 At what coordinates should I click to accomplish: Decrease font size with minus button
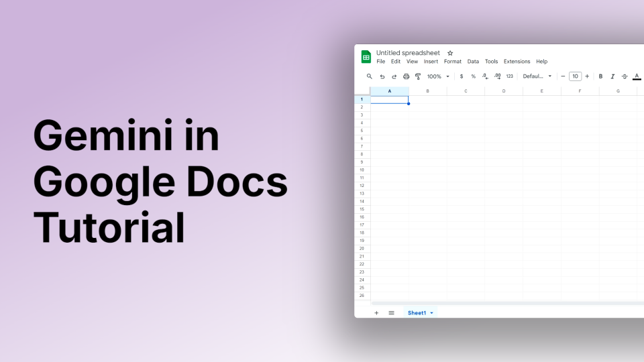click(x=563, y=76)
